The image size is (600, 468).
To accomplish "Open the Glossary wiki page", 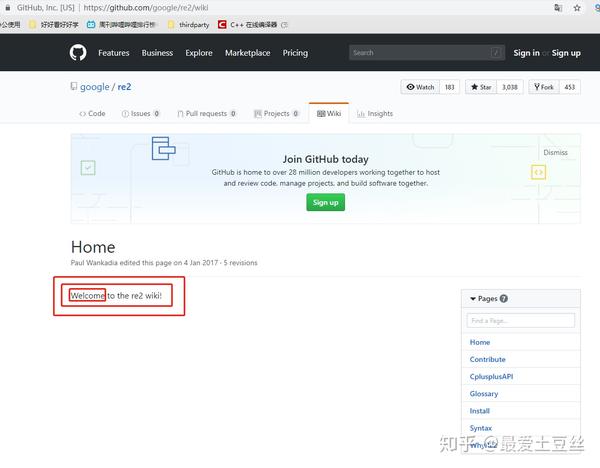I will coord(484,393).
